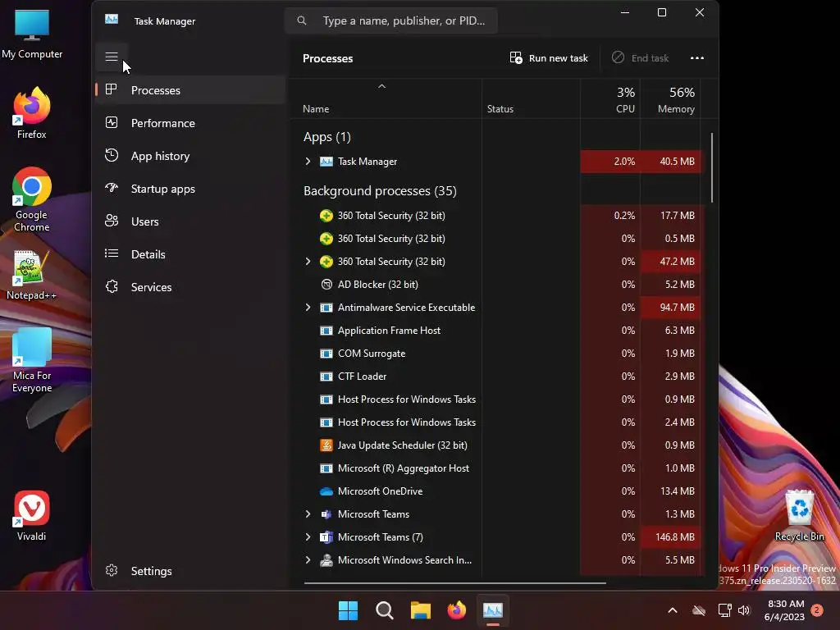This screenshot has width=840, height=630.
Task: Open the volume control in the tray
Action: click(744, 610)
